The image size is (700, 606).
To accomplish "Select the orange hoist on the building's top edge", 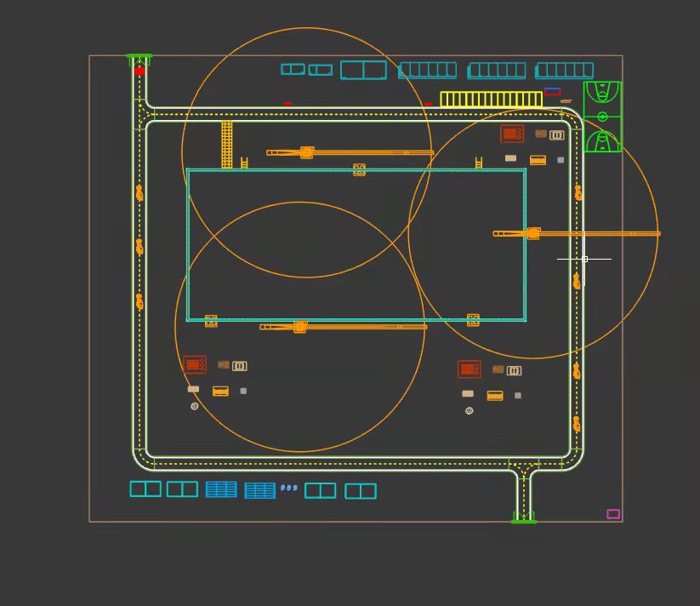I will click(360, 169).
